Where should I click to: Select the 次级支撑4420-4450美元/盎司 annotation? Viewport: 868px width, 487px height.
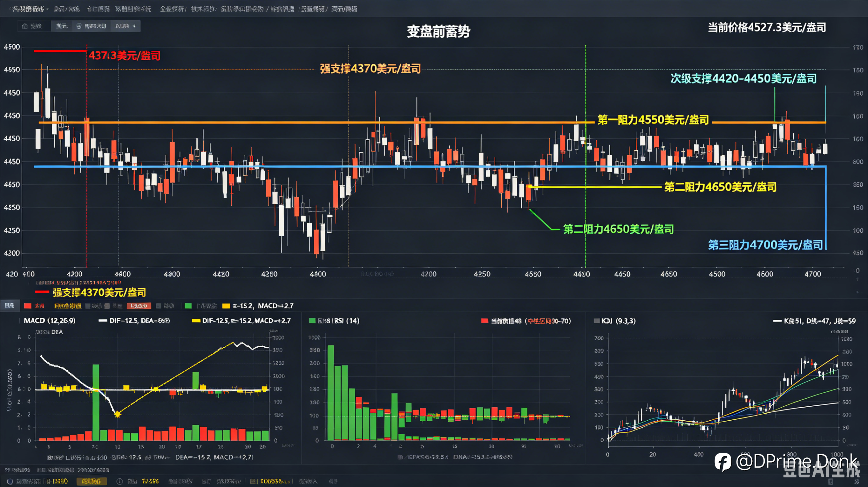(744, 78)
